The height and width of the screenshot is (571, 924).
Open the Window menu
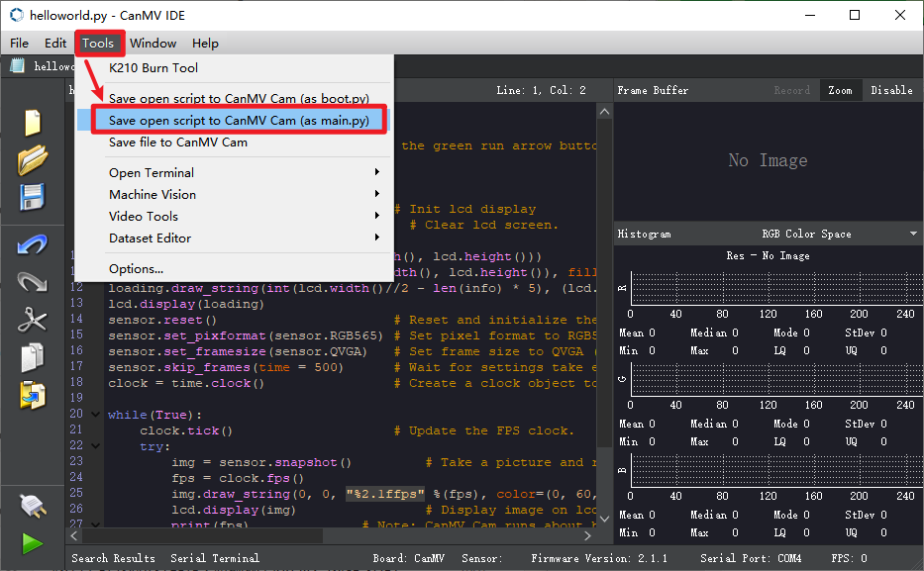[x=153, y=43]
